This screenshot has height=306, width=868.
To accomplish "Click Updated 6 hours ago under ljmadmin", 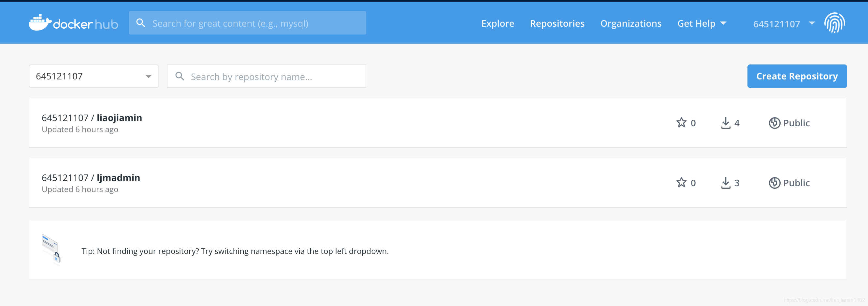I will click(80, 189).
